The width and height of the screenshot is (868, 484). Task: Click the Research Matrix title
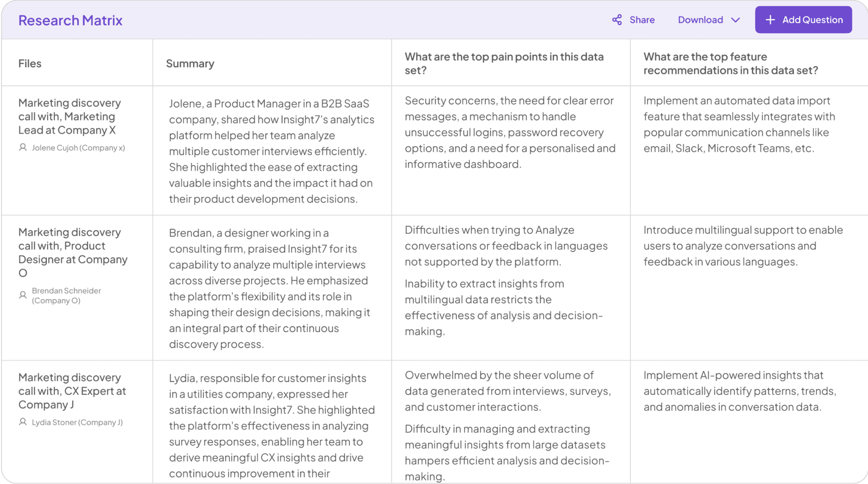click(x=70, y=19)
